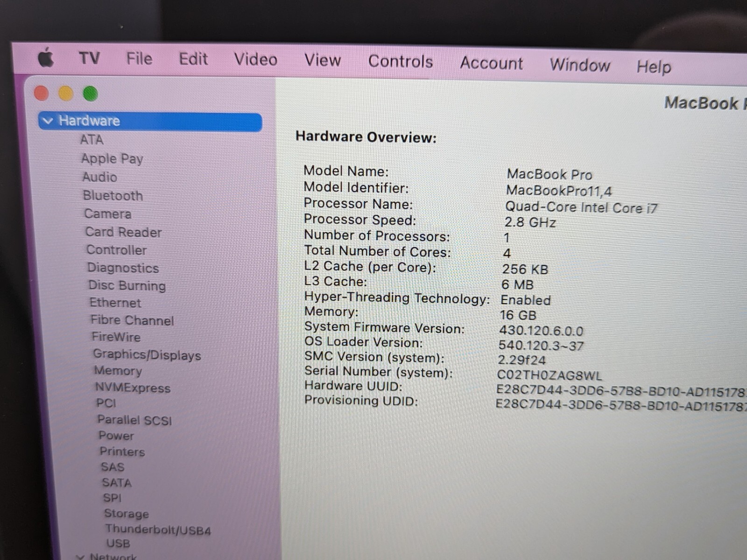This screenshot has height=560, width=747.
Task: Select USB in the sidebar
Action: coord(118,543)
